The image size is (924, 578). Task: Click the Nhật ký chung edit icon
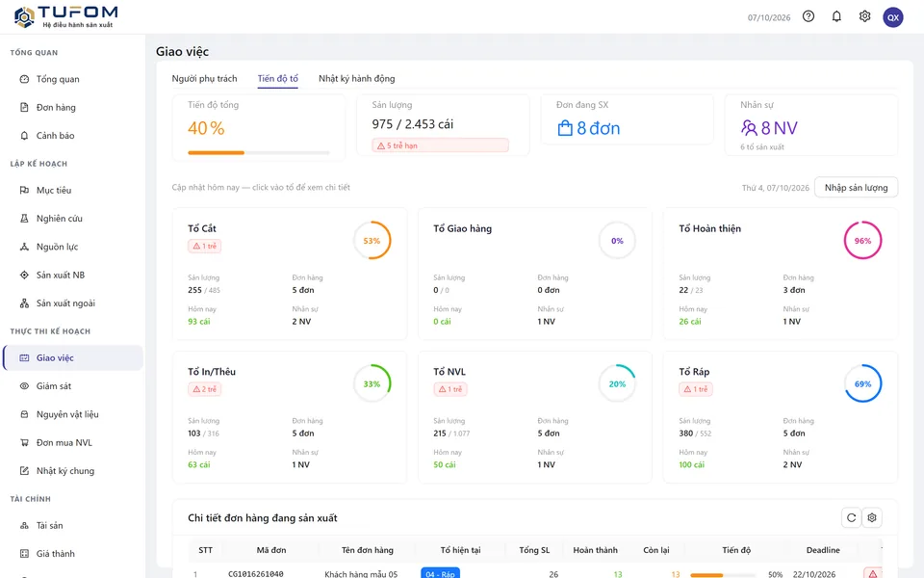click(x=24, y=471)
